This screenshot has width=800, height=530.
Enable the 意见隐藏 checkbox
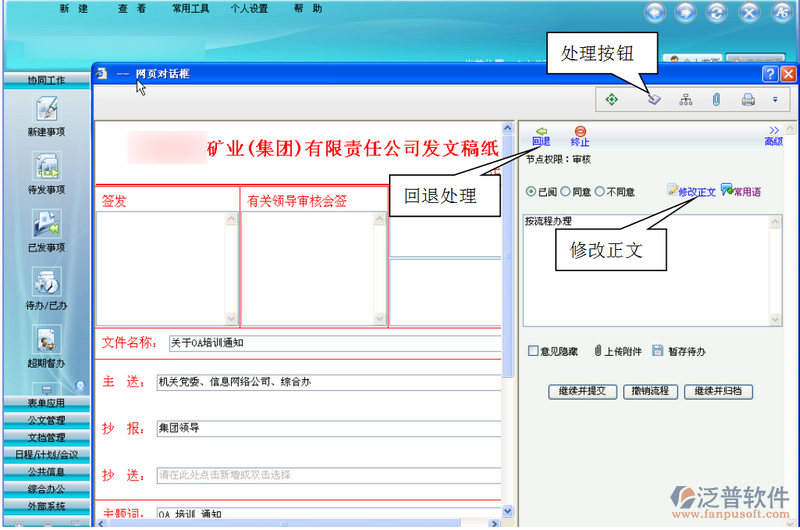(x=533, y=351)
